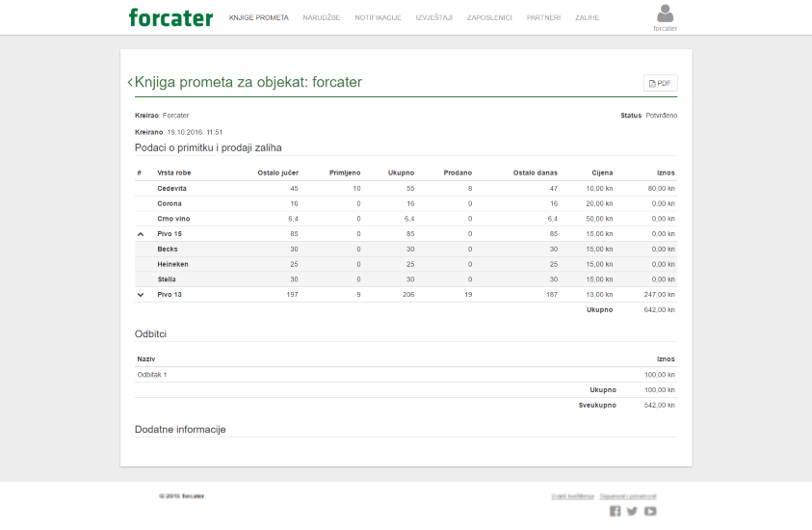Click the Odbitak 1 deduction link

coord(152,375)
